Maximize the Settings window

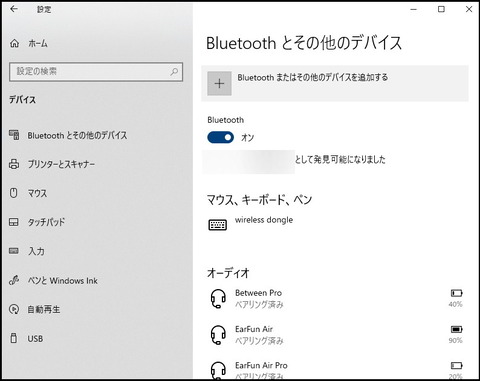coord(441,9)
